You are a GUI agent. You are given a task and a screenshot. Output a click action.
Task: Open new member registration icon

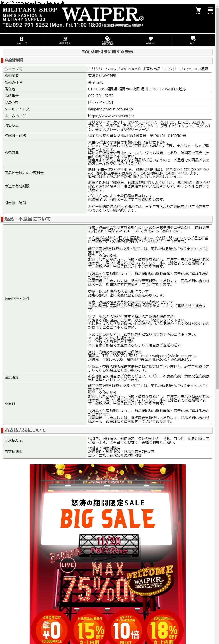65,40
